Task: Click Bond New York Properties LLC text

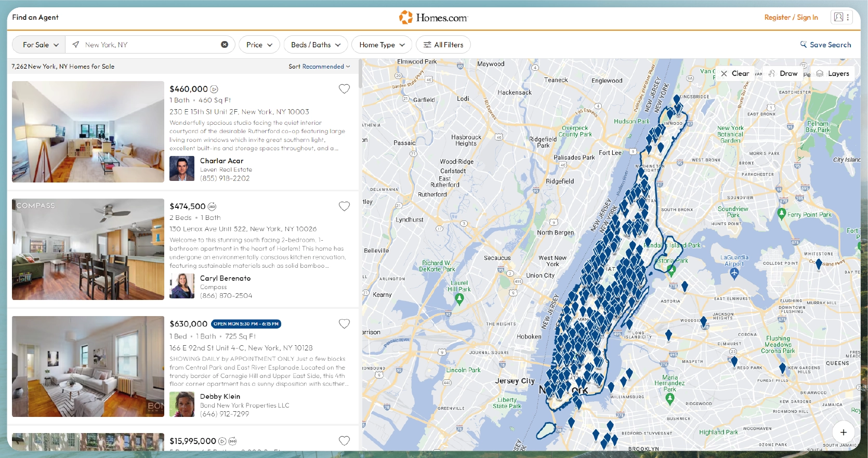Action: 245,405
